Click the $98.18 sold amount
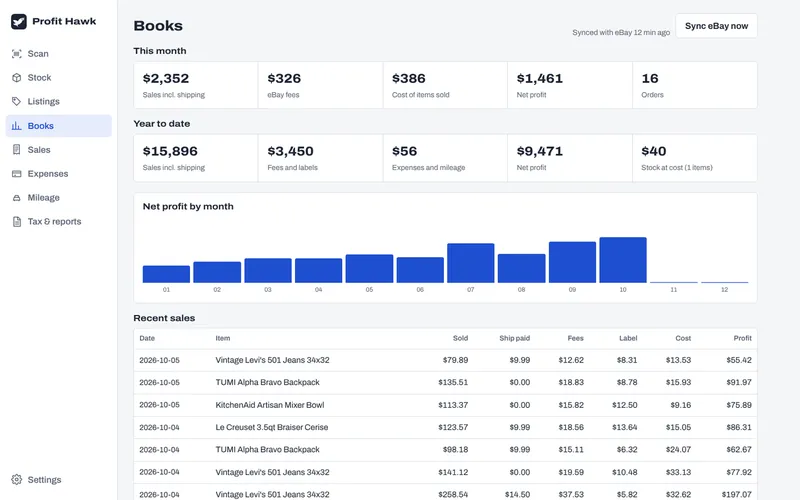Screen dimensions: 800x500 pyautogui.click(x=455, y=450)
